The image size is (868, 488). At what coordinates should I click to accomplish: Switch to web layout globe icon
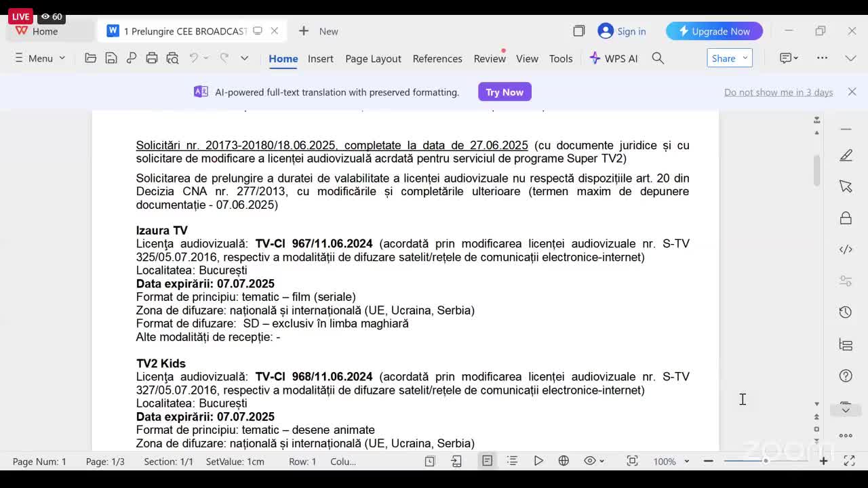pos(564,461)
